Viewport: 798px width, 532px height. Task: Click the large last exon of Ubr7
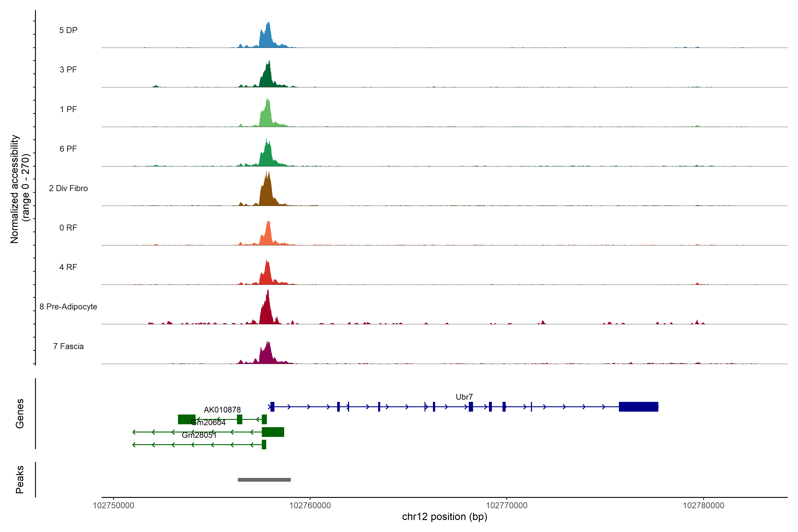(638, 407)
